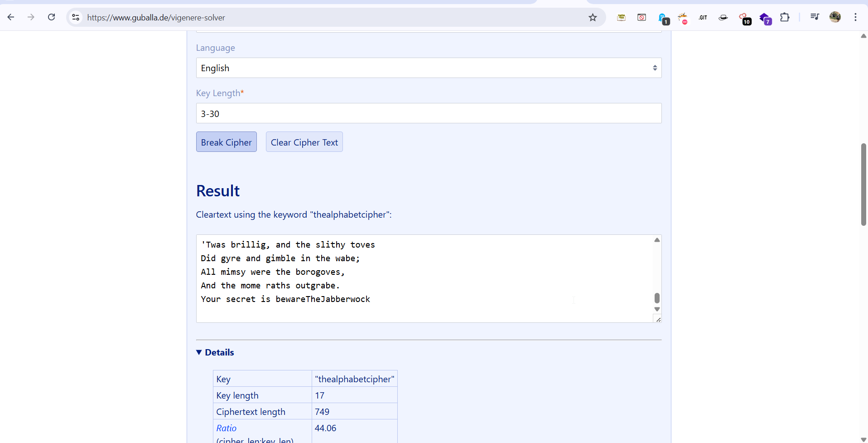Viewport: 868px width, 443px height.
Task: Click the Break Cipher button
Action: click(x=226, y=142)
